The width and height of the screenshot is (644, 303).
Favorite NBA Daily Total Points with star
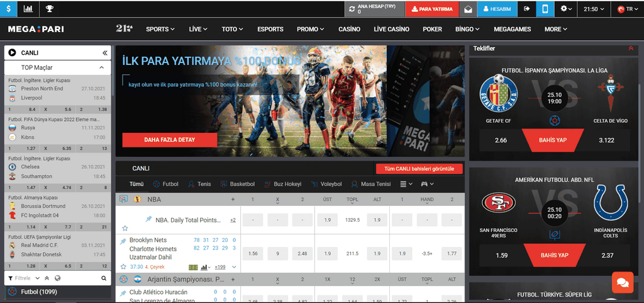point(125,228)
